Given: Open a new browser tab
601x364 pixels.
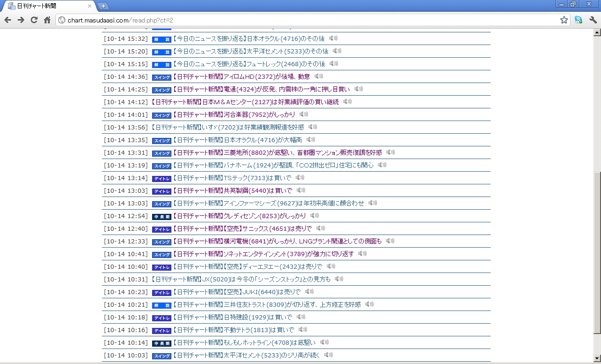Looking at the screenshot, I should tap(103, 6).
